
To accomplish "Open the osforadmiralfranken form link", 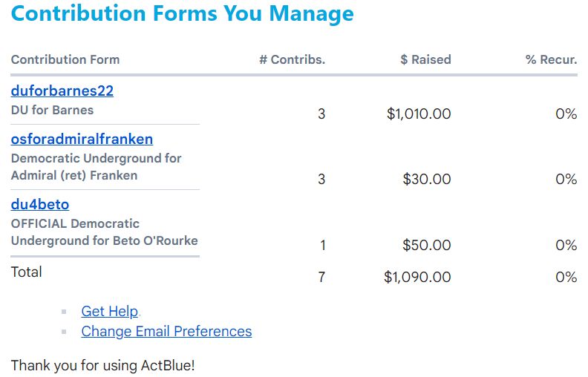I will (82, 139).
